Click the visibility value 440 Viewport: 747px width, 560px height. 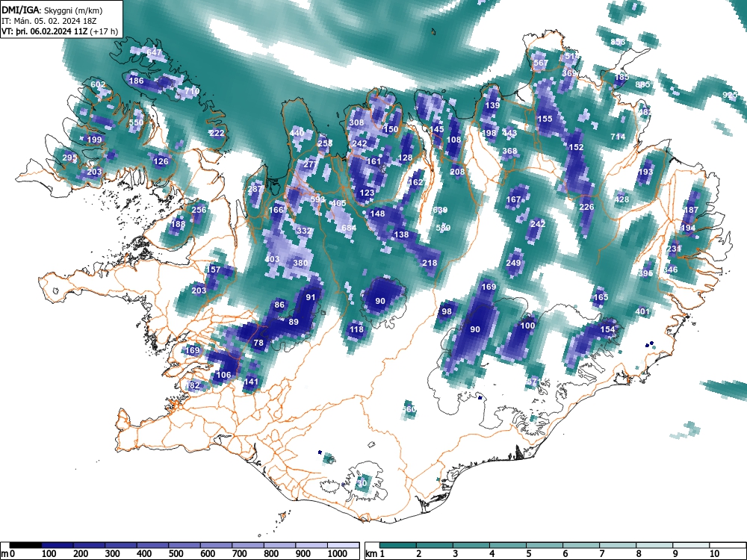pyautogui.click(x=297, y=133)
